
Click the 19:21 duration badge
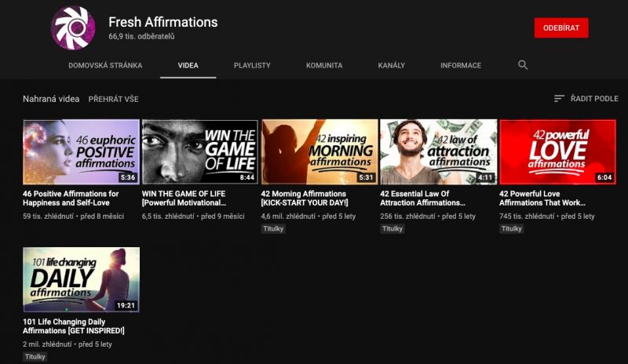(126, 305)
